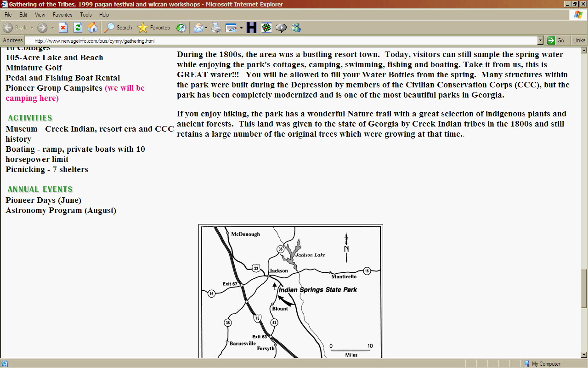Open Forward history dropdown arrow
The width and height of the screenshot is (588, 368).
pos(52,28)
